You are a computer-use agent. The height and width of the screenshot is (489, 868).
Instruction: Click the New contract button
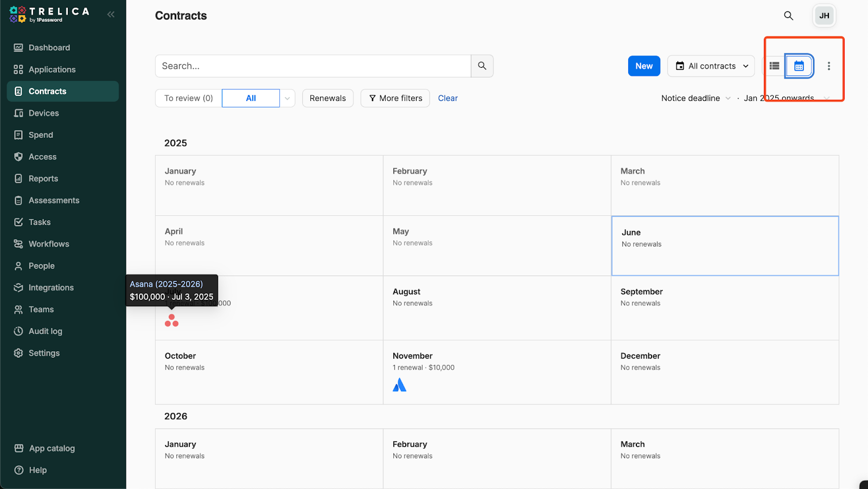point(644,66)
